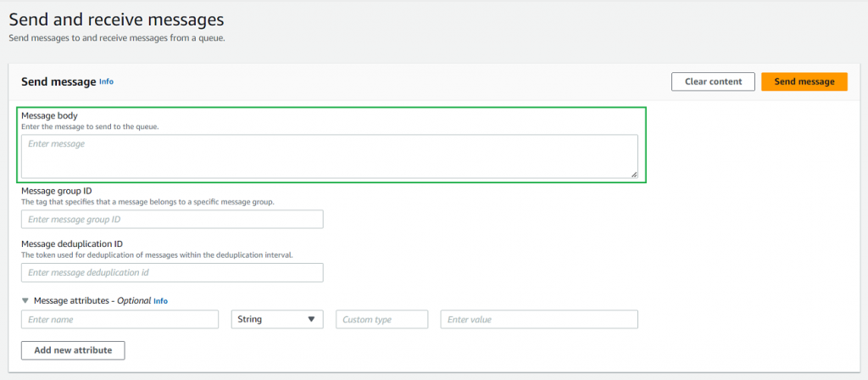Click the attribute Enter name field
868x380 pixels.
click(x=120, y=319)
